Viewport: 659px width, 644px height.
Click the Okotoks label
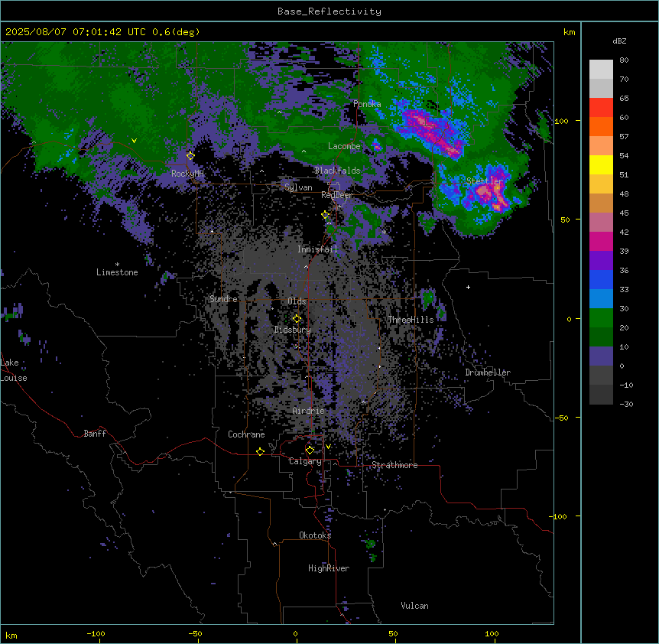pyautogui.click(x=315, y=535)
